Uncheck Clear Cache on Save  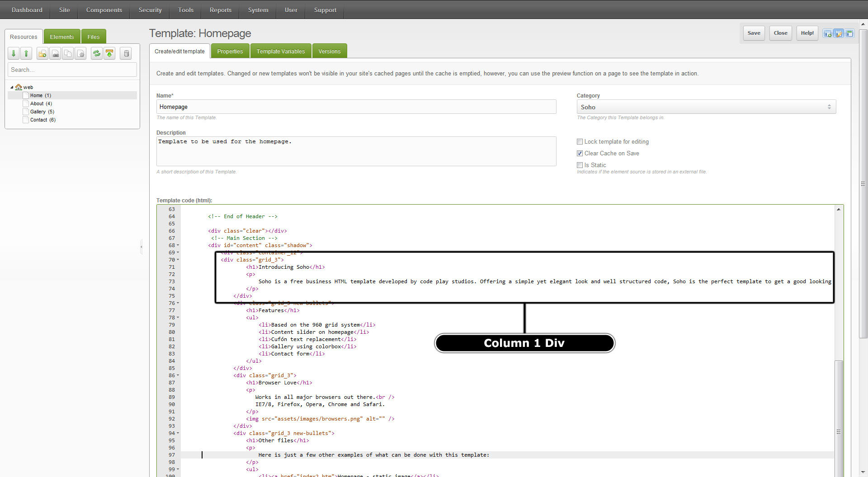580,154
